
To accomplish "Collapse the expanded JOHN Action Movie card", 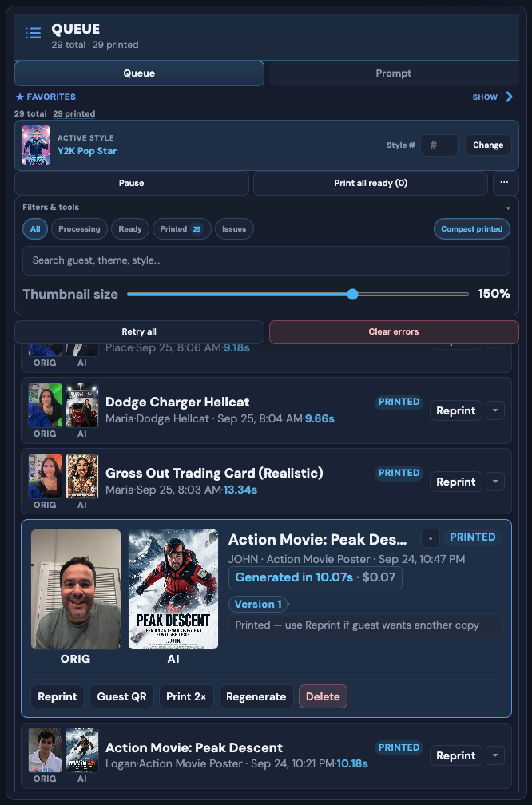I will click(431, 538).
